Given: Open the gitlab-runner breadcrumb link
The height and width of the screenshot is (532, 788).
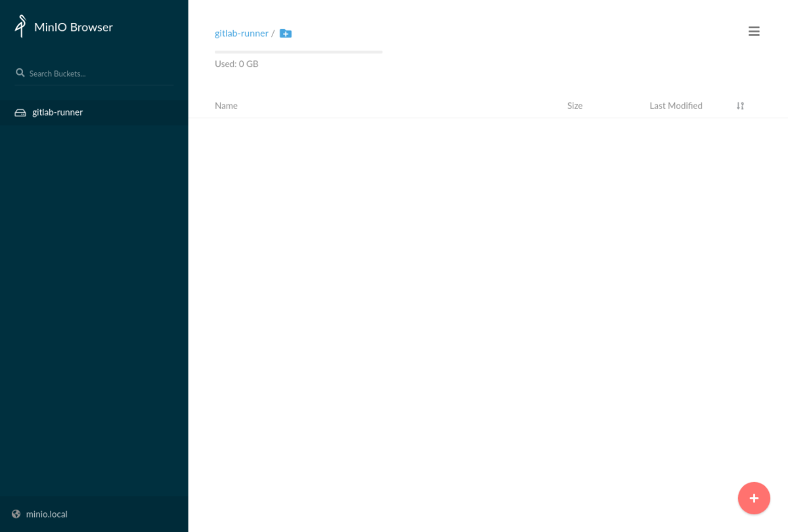Looking at the screenshot, I should pyautogui.click(x=242, y=33).
